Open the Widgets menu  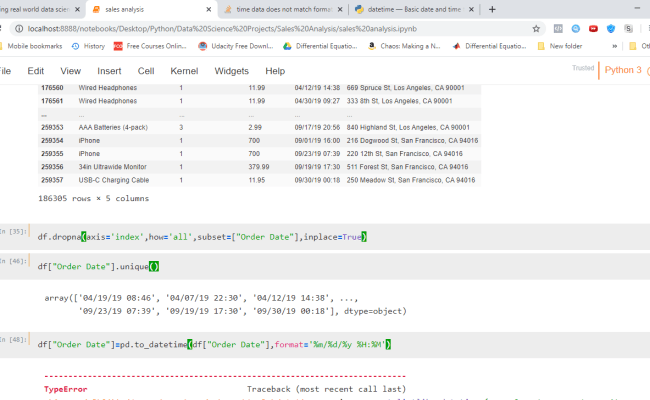point(231,71)
